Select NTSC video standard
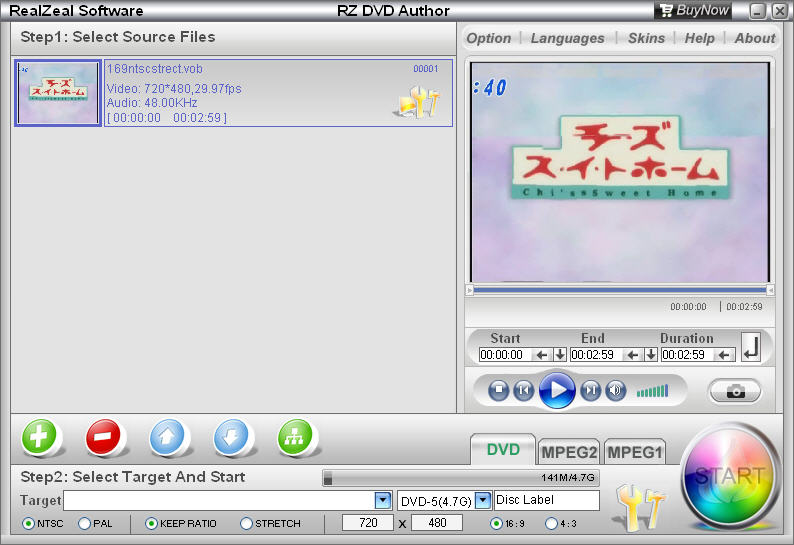 pyautogui.click(x=29, y=523)
